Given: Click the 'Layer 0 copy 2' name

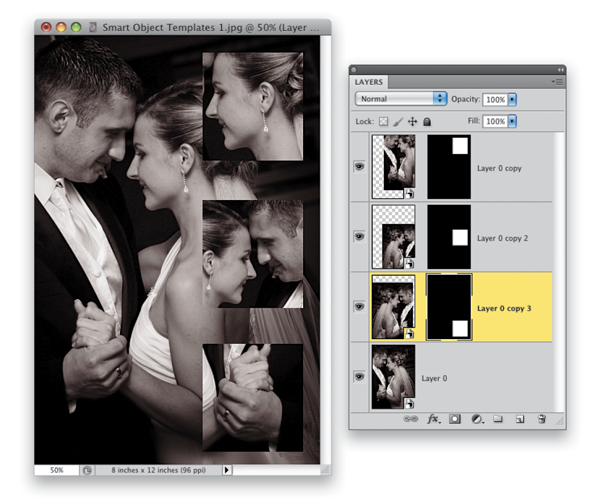Looking at the screenshot, I should point(502,238).
